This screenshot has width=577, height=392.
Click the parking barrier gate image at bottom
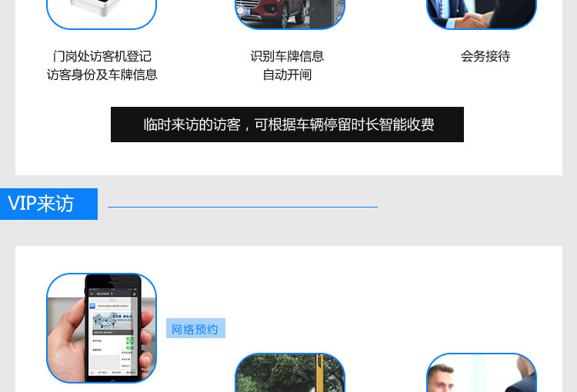(289, 374)
